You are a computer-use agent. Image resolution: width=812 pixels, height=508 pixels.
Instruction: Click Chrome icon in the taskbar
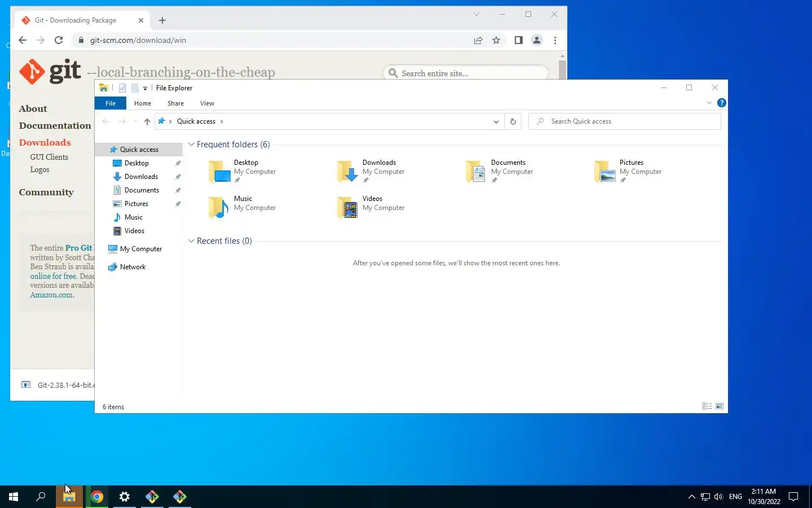coord(97,497)
